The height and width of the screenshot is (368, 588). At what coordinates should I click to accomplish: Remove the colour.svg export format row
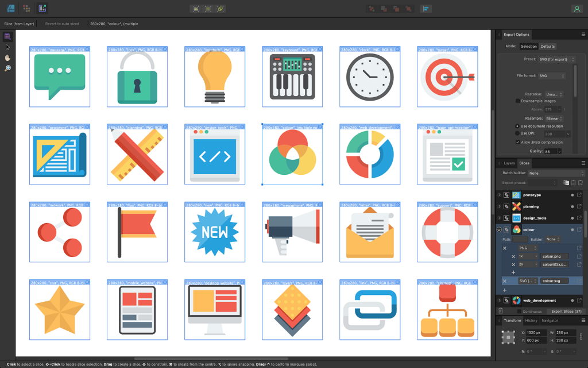pyautogui.click(x=505, y=281)
